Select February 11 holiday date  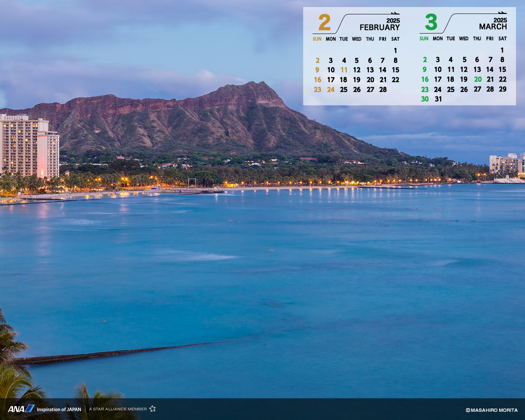tap(344, 70)
